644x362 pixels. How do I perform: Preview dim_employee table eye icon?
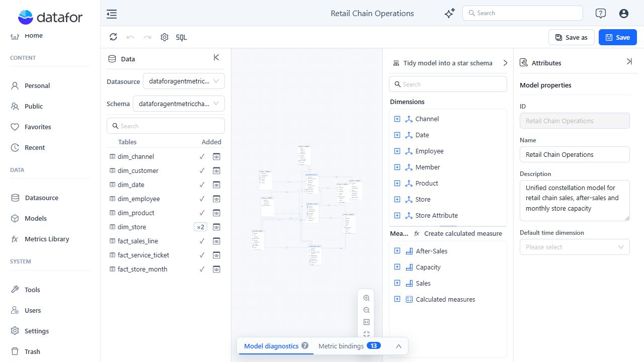pos(216,199)
